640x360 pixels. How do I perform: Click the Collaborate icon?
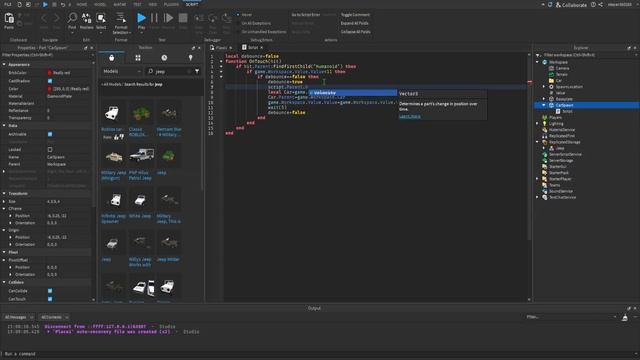[558, 5]
